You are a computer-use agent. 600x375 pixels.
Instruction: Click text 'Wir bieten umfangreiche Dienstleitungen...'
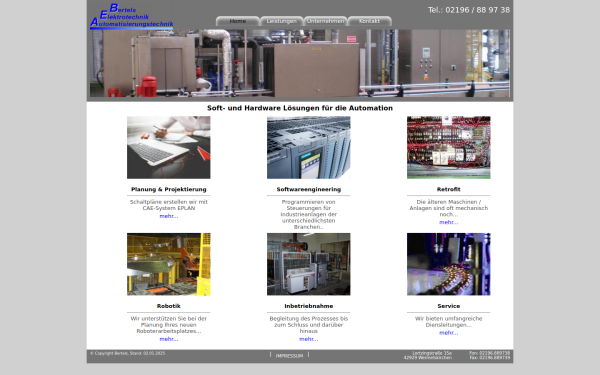click(x=448, y=322)
